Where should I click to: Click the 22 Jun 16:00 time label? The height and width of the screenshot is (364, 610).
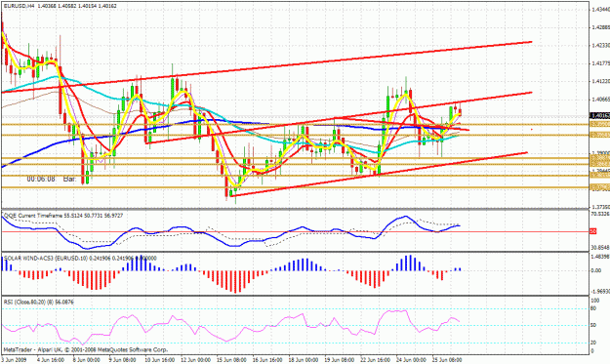376,360
